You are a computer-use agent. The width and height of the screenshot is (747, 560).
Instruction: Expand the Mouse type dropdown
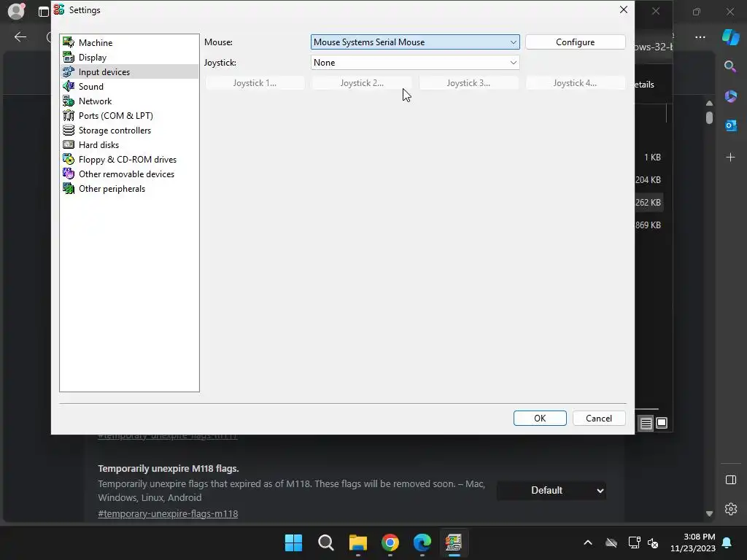415,42
